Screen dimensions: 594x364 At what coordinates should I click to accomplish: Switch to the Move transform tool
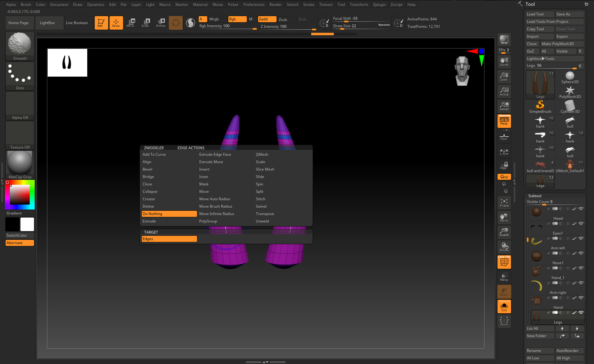[x=131, y=23]
